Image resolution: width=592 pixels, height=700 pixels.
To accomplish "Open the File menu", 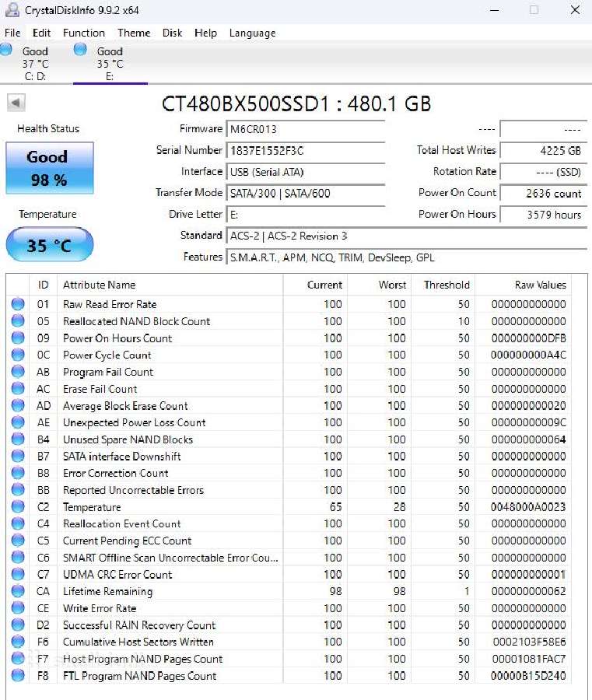I will (x=12, y=33).
